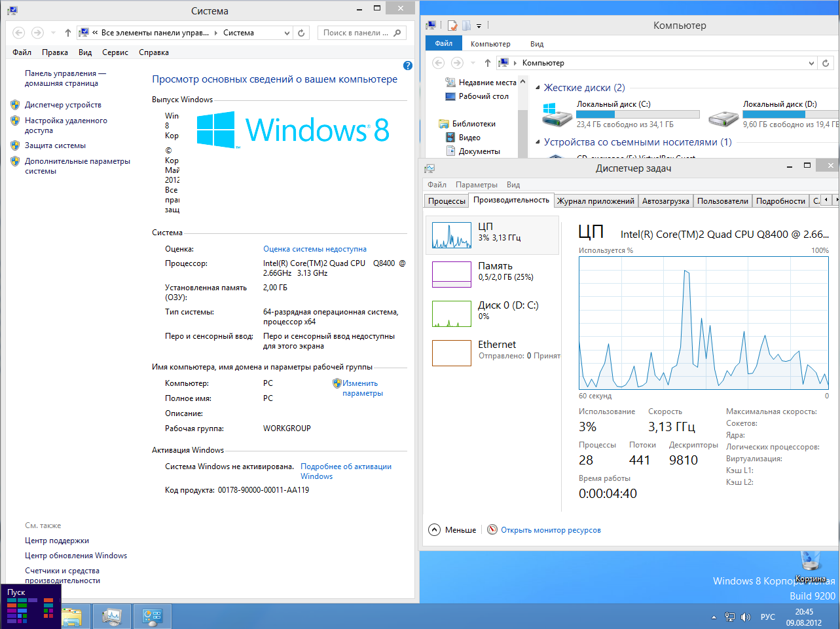The height and width of the screenshot is (629, 840).
Task: Open Диспетчер устройств link
Action: (63, 105)
